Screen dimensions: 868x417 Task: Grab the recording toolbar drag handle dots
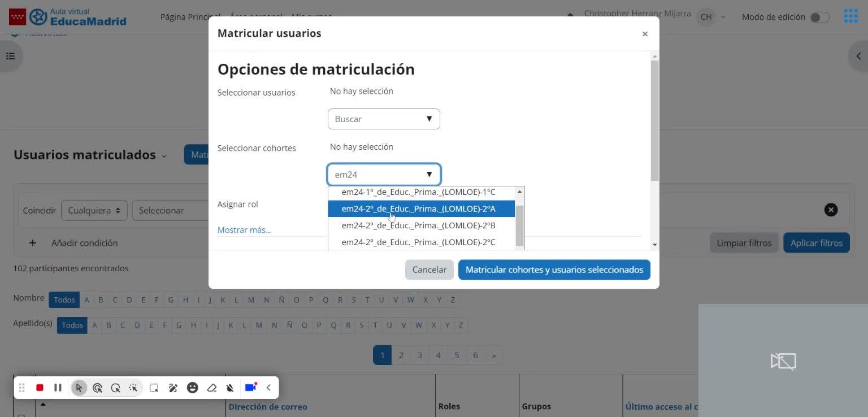tap(21, 388)
